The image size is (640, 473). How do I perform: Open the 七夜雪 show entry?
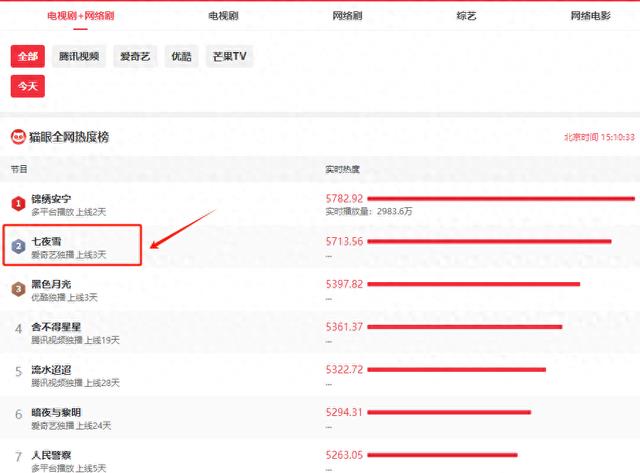46,241
